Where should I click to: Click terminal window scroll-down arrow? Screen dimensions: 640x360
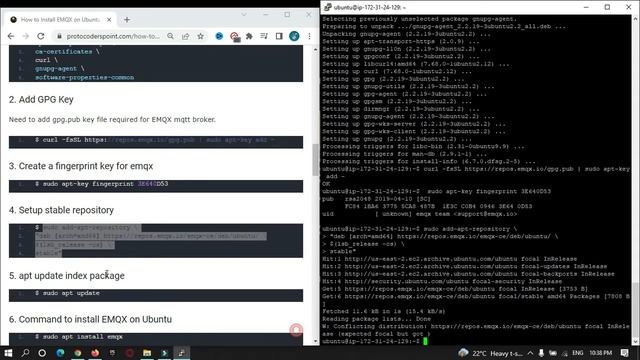point(636,342)
